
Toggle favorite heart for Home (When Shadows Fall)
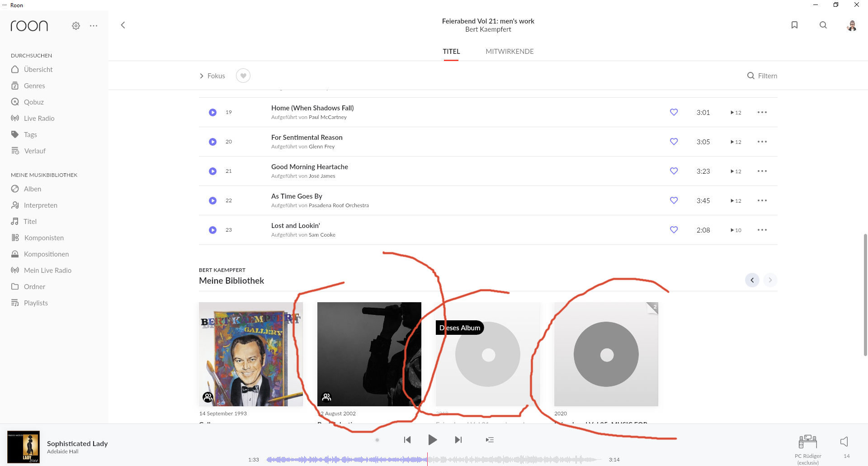674,112
